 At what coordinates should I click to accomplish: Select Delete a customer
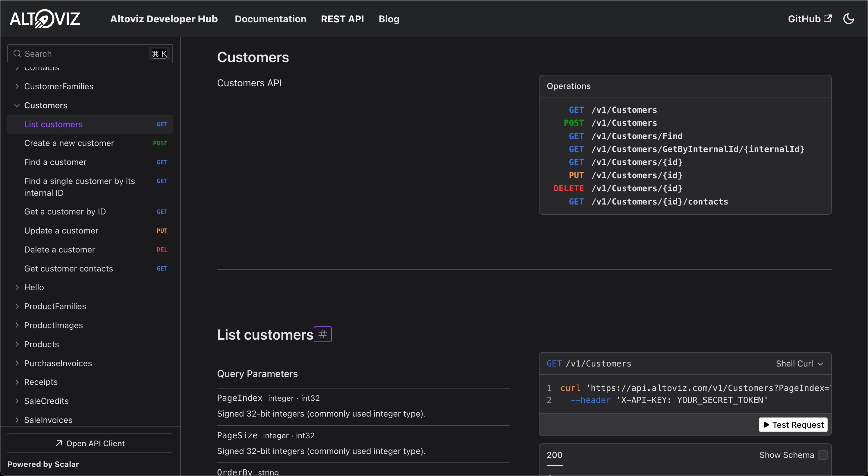(90, 249)
